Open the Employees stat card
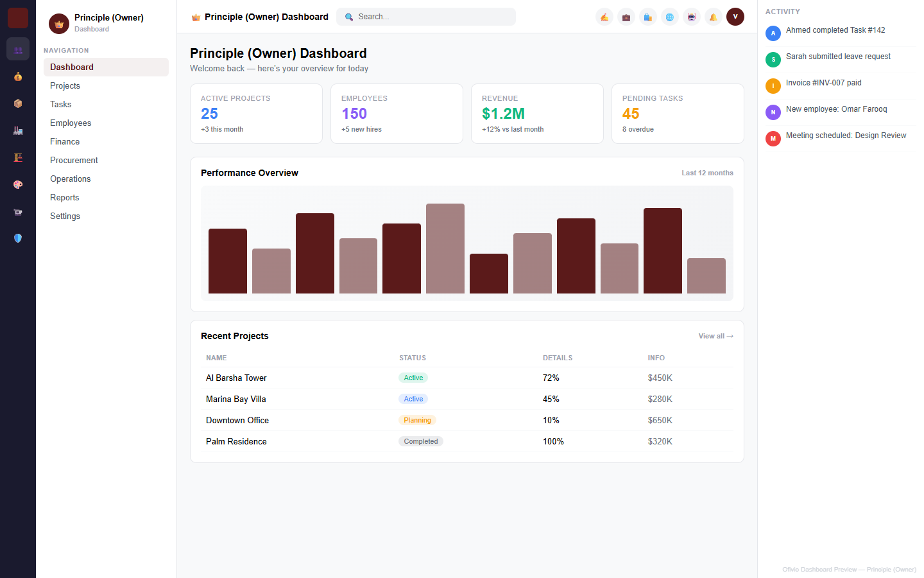 pos(397,114)
